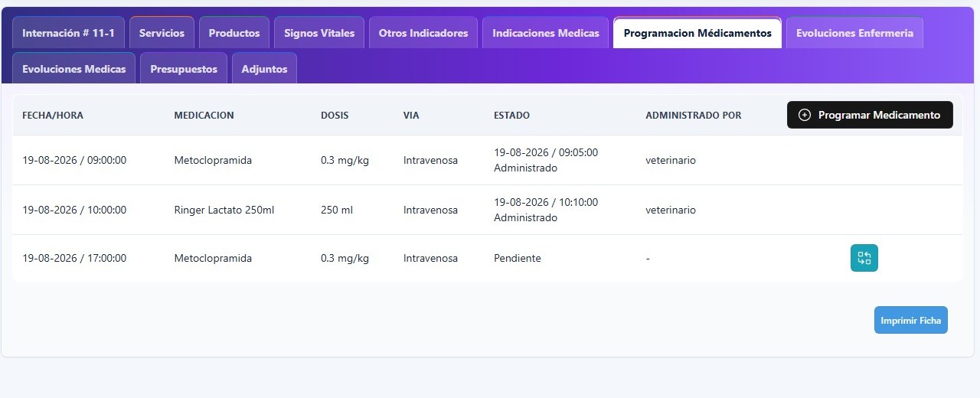Click the FECHA/HORA column header
The width and height of the screenshot is (980, 398).
pos(53,116)
